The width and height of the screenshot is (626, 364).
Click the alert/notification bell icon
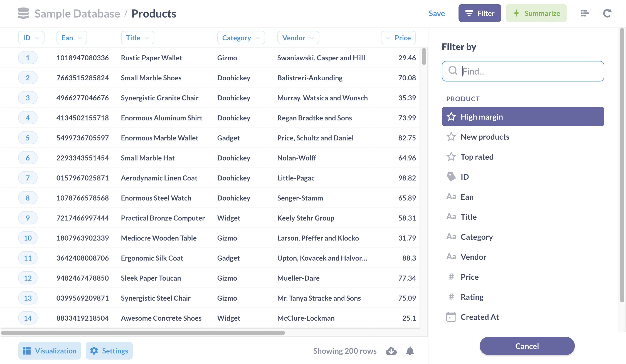click(410, 351)
